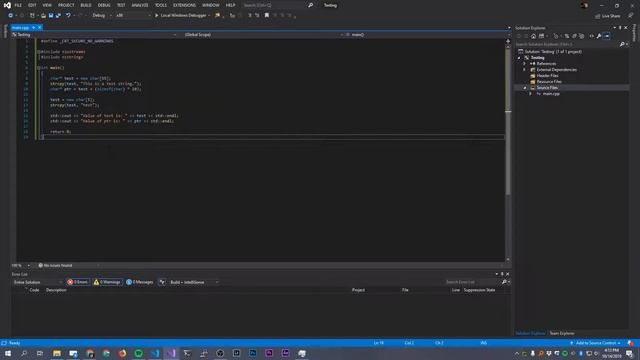Viewport: 640px width, 360px height.
Task: Click the Save All icon in toolbar
Action: point(58,16)
